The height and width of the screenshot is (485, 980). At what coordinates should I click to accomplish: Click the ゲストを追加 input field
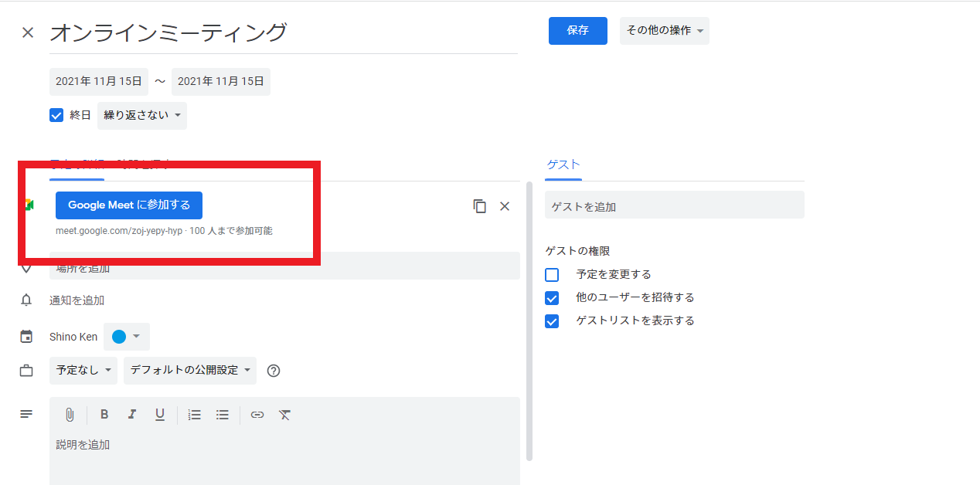tap(675, 205)
